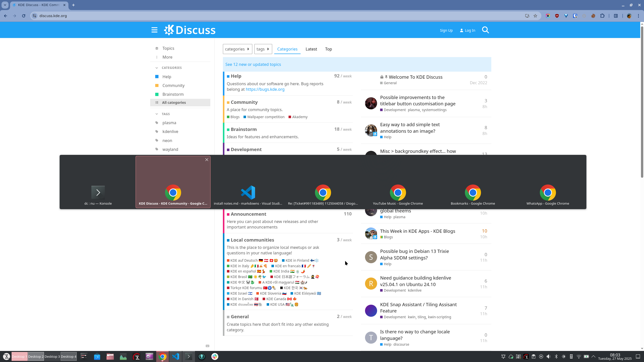Viewport: 644px width, 362px height.
Task: Switch to WhatsApp Chrome window in switcher
Action: pyautogui.click(x=548, y=182)
